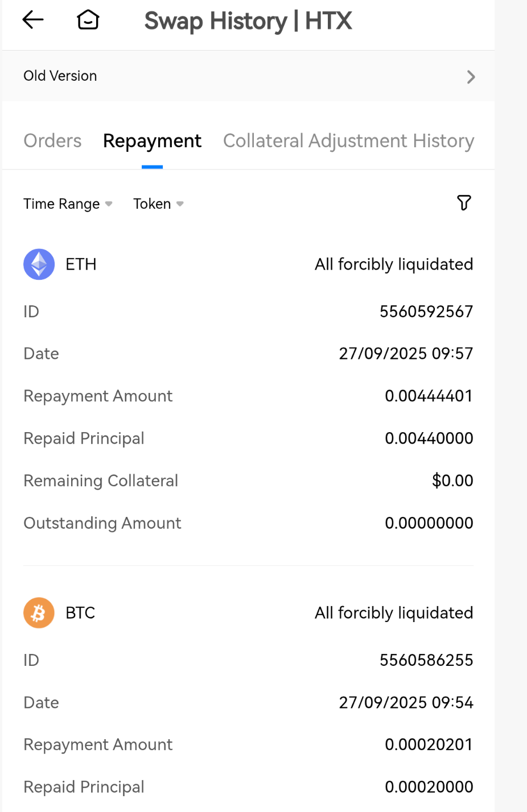Tap ETH repayment amount 0.00444401

(x=429, y=396)
